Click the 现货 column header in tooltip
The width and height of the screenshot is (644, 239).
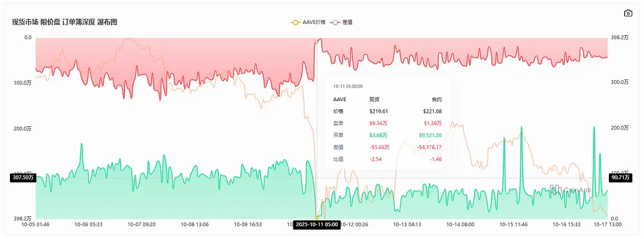(x=374, y=99)
